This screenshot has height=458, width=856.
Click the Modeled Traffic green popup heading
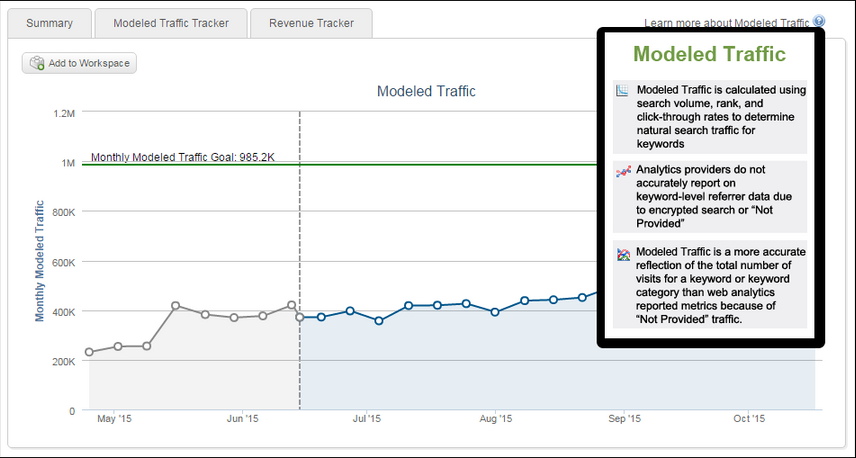[709, 54]
